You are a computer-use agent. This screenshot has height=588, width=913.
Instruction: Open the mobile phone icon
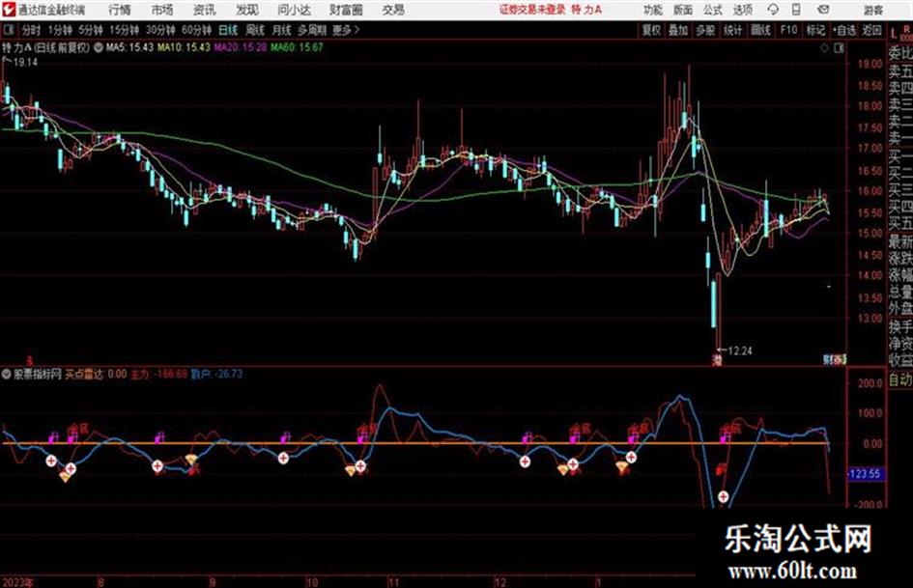(x=796, y=10)
